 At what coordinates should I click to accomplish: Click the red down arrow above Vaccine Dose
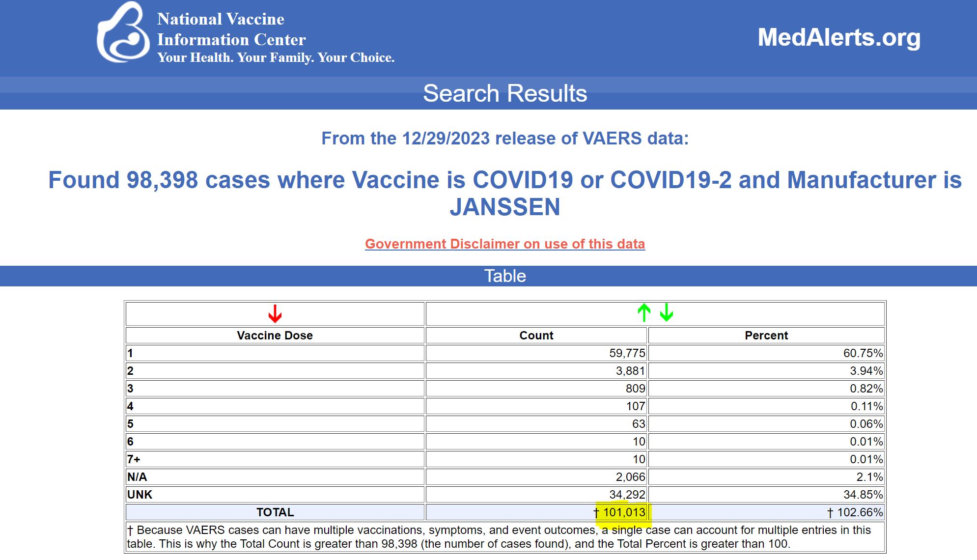point(275,313)
